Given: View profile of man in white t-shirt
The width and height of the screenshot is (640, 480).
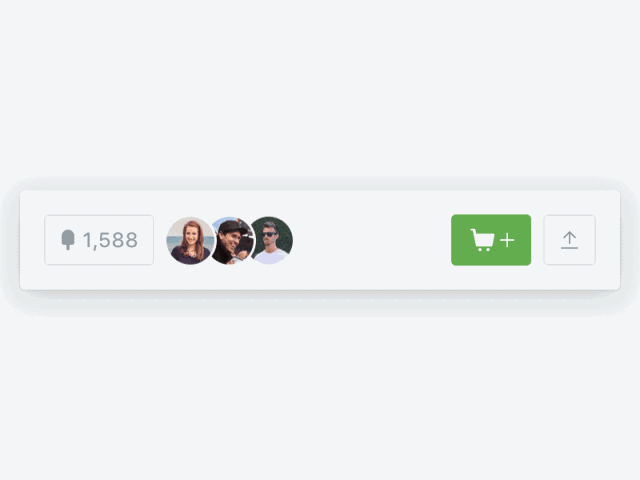Looking at the screenshot, I should [272, 240].
